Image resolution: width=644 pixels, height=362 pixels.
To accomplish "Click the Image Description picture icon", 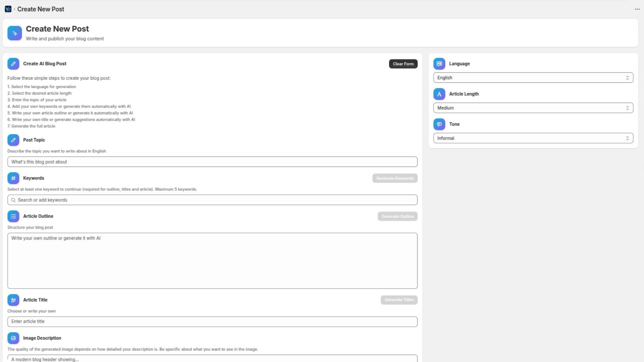I will [13, 338].
